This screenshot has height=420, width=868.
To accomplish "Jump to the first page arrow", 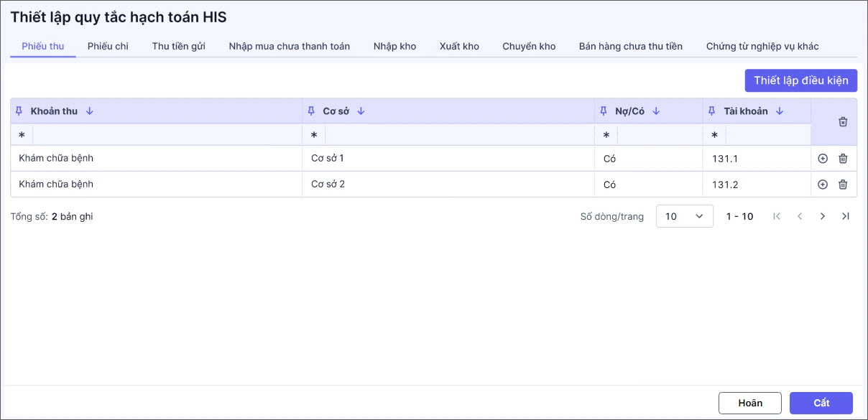I will (777, 216).
